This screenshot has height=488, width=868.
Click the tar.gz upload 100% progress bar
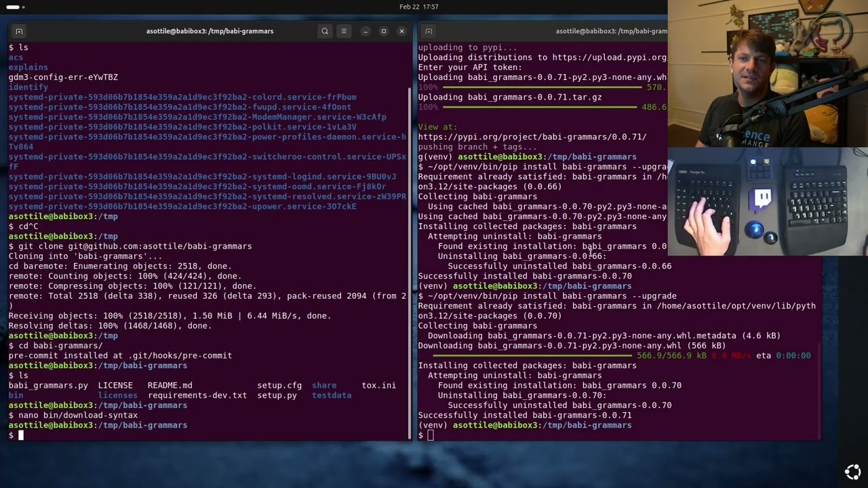pos(539,107)
